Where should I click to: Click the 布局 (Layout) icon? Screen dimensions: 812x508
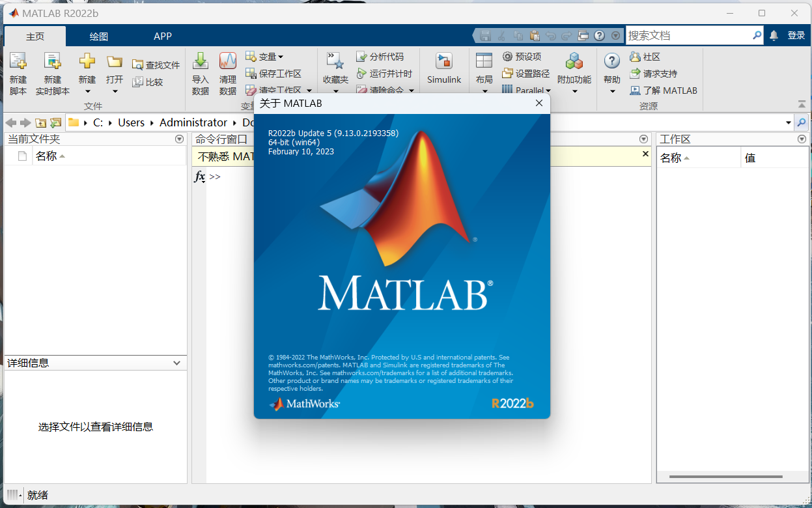(484, 61)
